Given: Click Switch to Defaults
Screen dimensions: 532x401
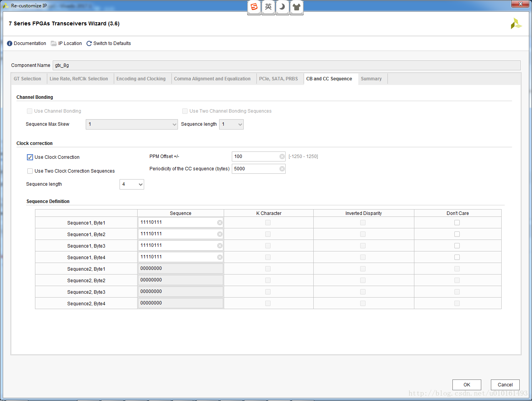Looking at the screenshot, I should [112, 43].
